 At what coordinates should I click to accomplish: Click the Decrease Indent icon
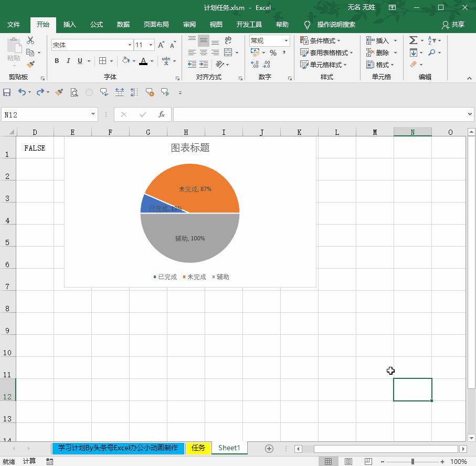[x=192, y=65]
